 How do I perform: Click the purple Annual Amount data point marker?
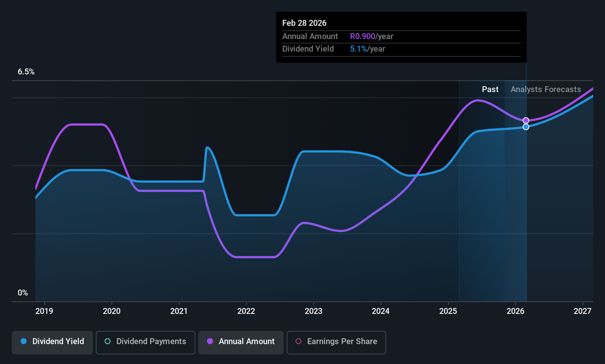click(x=526, y=120)
